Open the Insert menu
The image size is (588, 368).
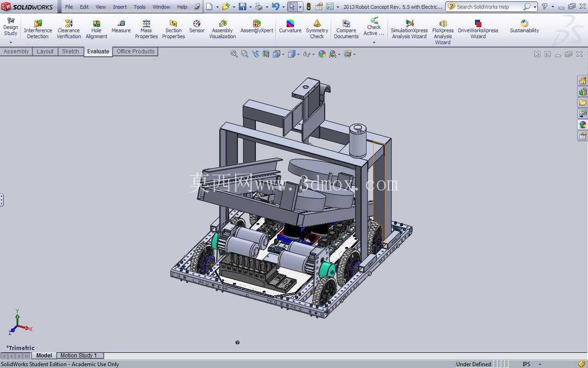coord(120,7)
